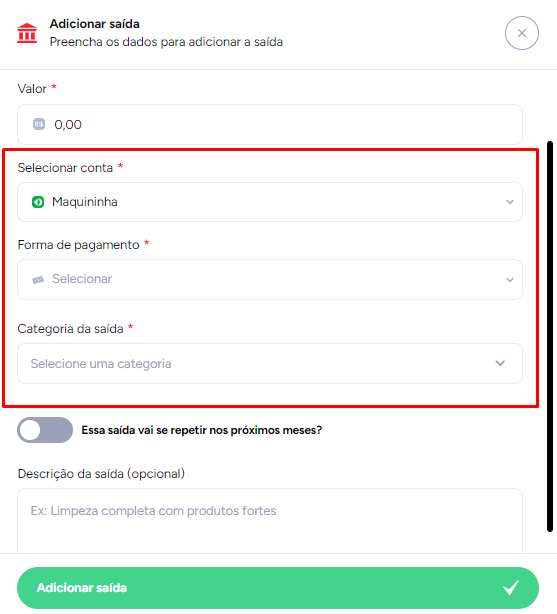Screen dimensions: 557x614
Task: Expand Forma de pagamento chevron arrow
Action: tap(510, 280)
